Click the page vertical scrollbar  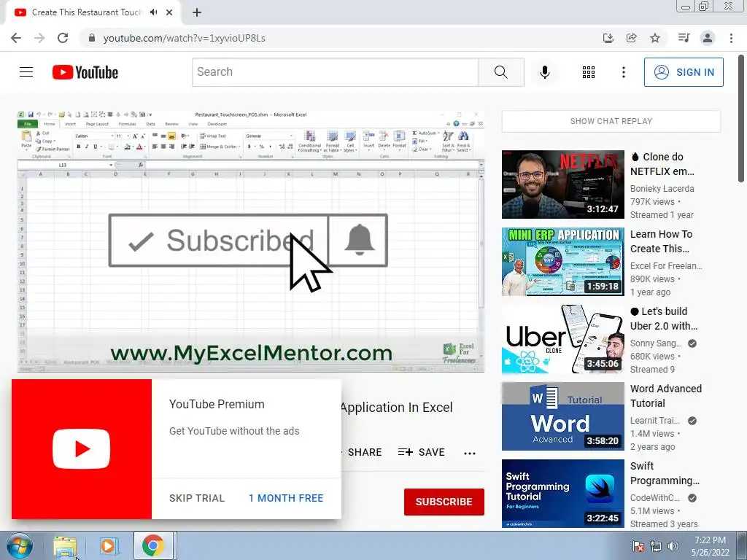(x=741, y=119)
